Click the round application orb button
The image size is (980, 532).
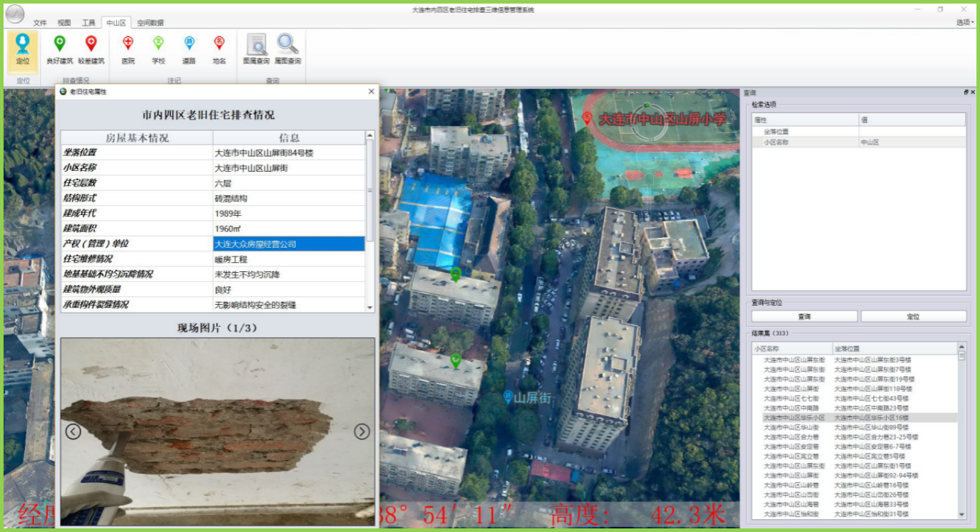[x=14, y=14]
